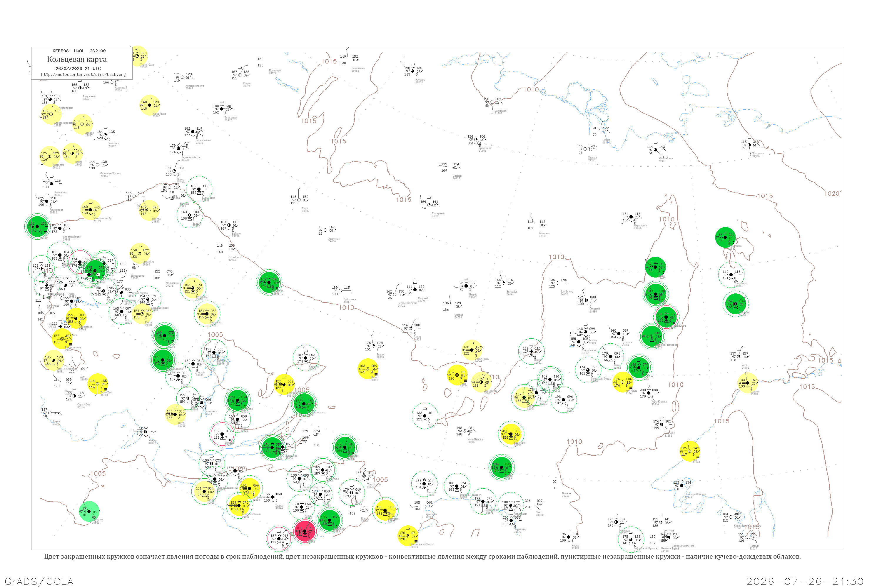Select the "Халесавэй" station name
This screenshot has height=588, width=882.
[121, 87]
